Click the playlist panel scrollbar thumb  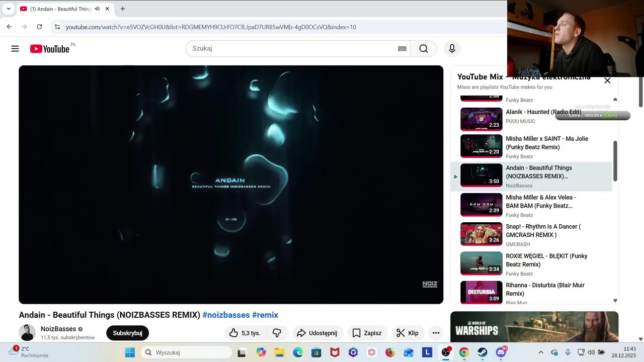[x=615, y=161]
